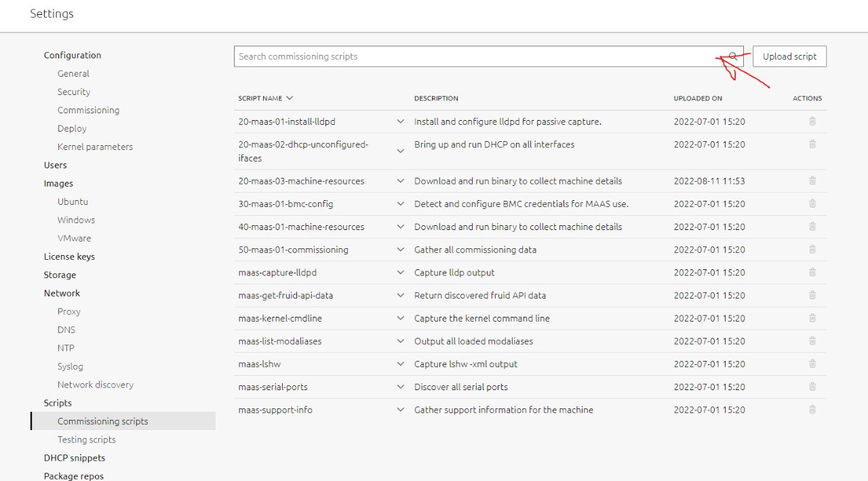Click trash icon for maas-lshw row
Image resolution: width=868 pixels, height=481 pixels.
pos(812,364)
